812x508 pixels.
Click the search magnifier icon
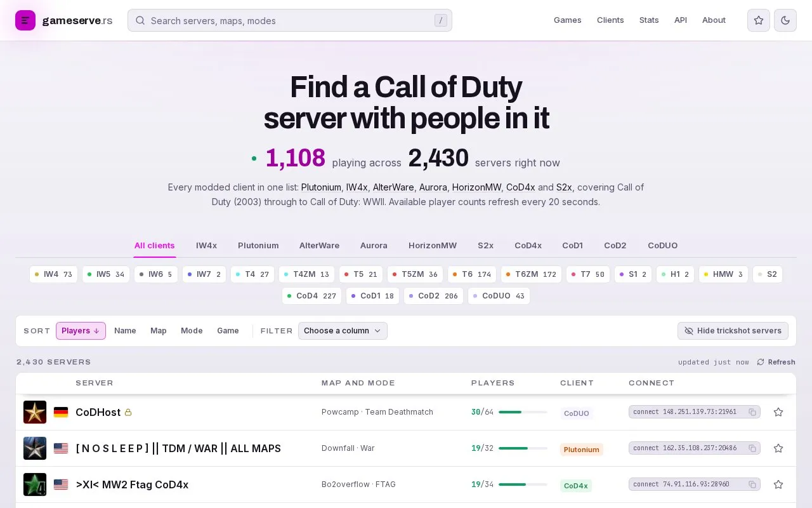[140, 20]
